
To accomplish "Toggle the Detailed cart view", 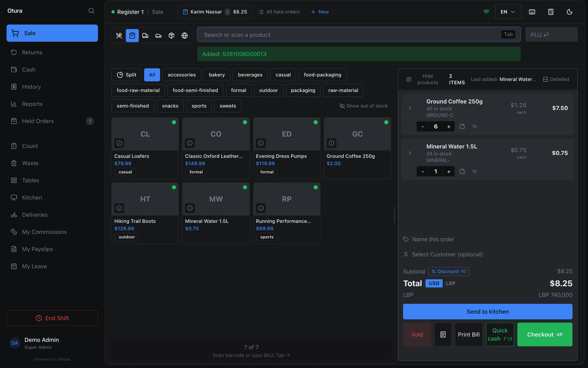I will 556,79.
